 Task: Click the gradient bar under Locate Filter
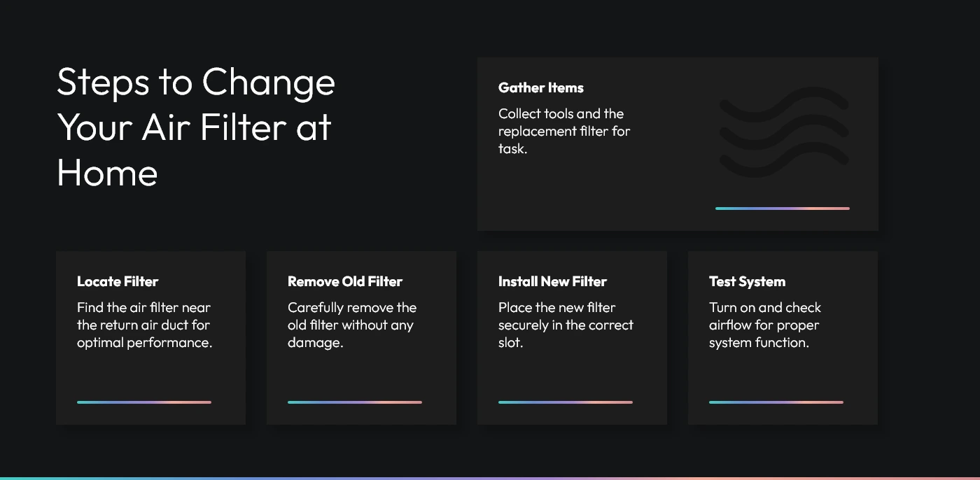143,402
